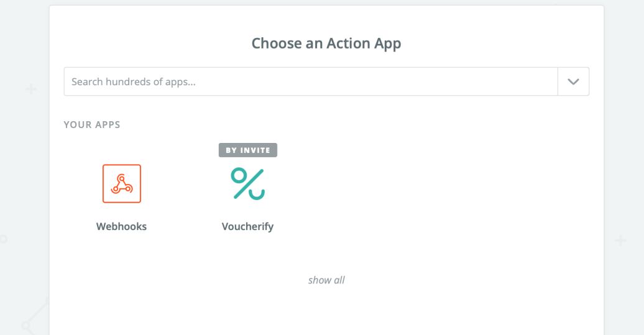Click the search placeholder text
Screen dimensions: 644x335
[x=134, y=81]
